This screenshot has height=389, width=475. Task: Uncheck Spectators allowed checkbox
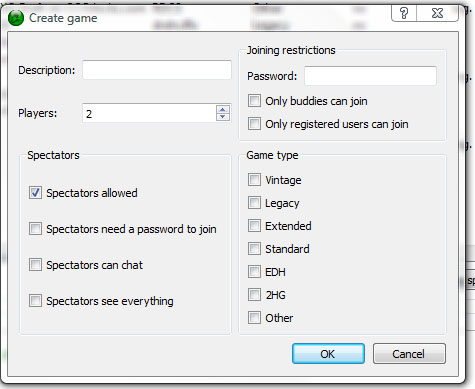click(35, 193)
